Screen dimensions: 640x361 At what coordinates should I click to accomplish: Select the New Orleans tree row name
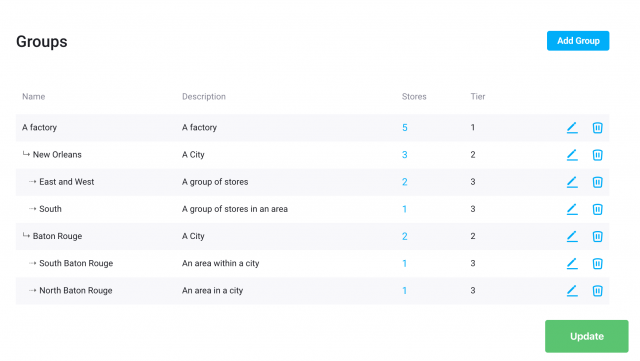tap(57, 154)
